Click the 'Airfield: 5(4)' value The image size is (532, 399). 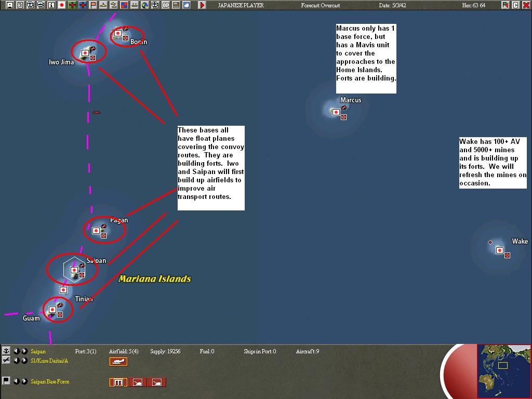(124, 352)
